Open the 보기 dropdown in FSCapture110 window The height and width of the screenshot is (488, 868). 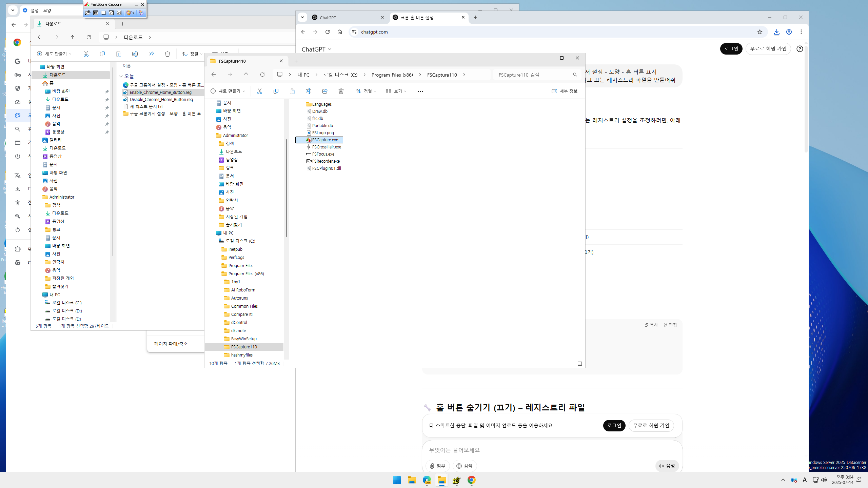coord(396,91)
